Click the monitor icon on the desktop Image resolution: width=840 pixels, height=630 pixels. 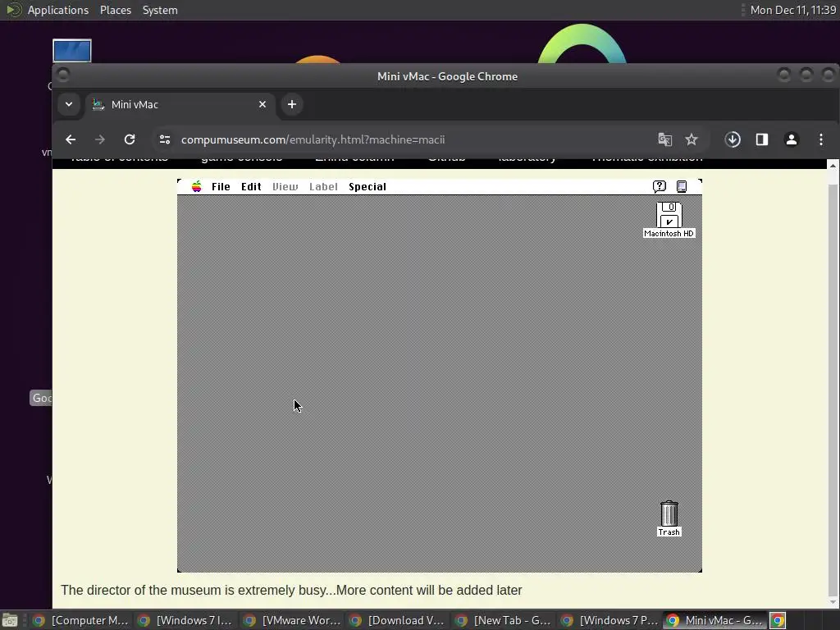pyautogui.click(x=72, y=51)
